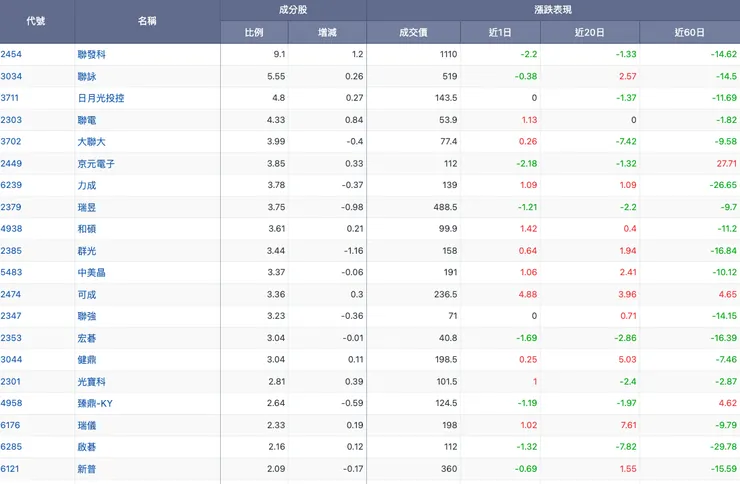Click stock code 2303

tap(11, 120)
